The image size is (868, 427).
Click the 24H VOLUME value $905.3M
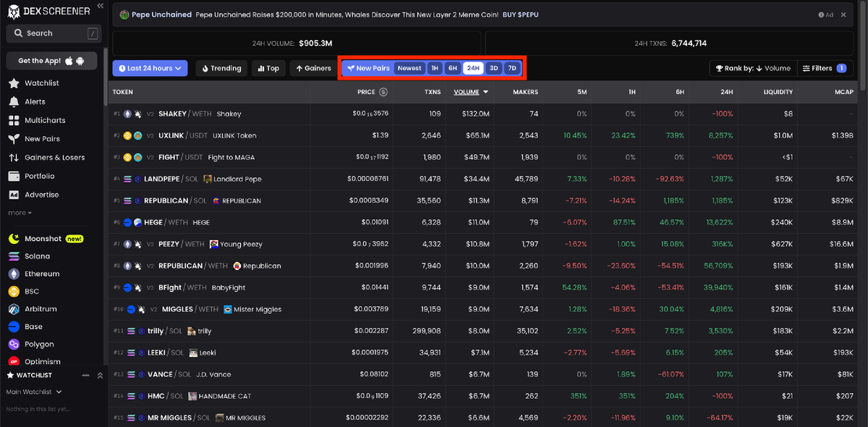(316, 43)
